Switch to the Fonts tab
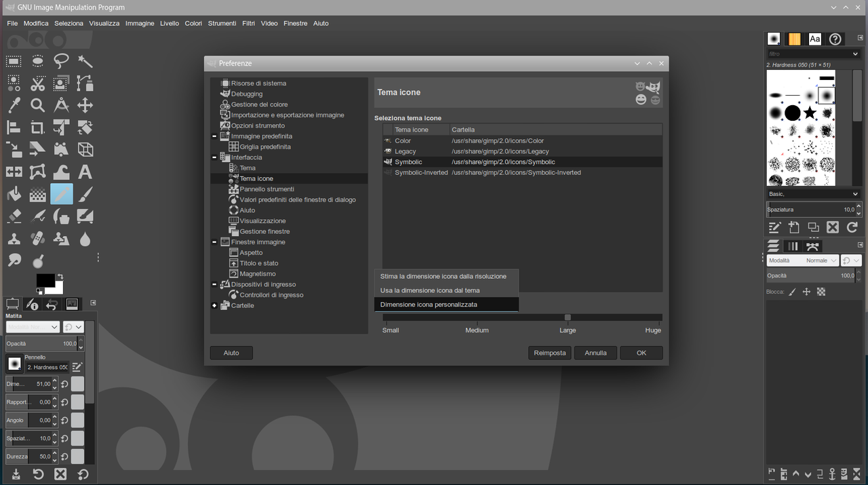868x485 pixels. pyautogui.click(x=814, y=39)
